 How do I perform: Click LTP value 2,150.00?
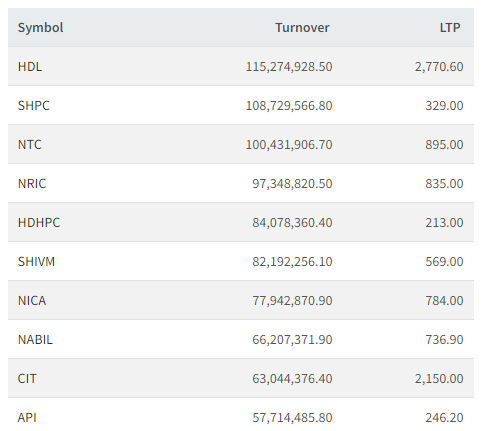point(439,379)
